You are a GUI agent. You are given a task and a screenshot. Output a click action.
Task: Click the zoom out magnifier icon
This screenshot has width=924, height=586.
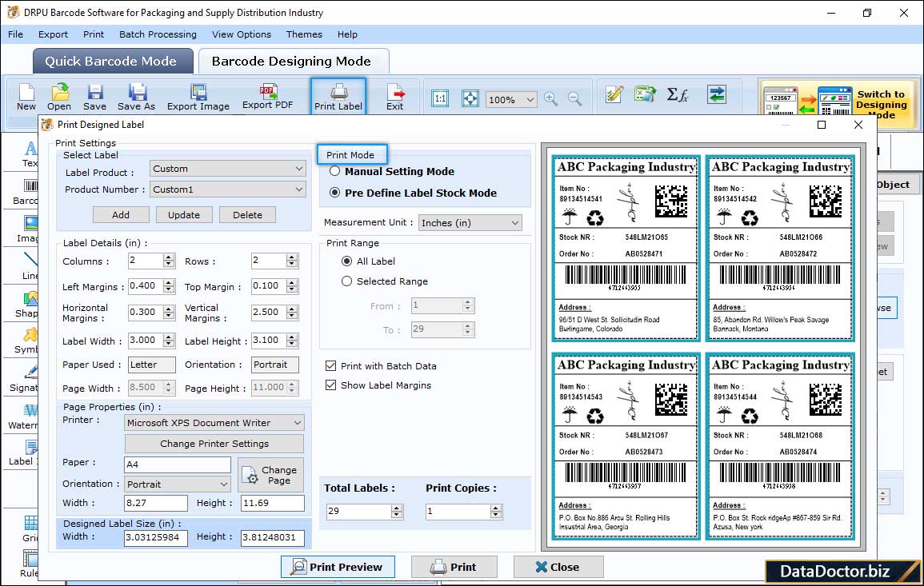(x=574, y=98)
